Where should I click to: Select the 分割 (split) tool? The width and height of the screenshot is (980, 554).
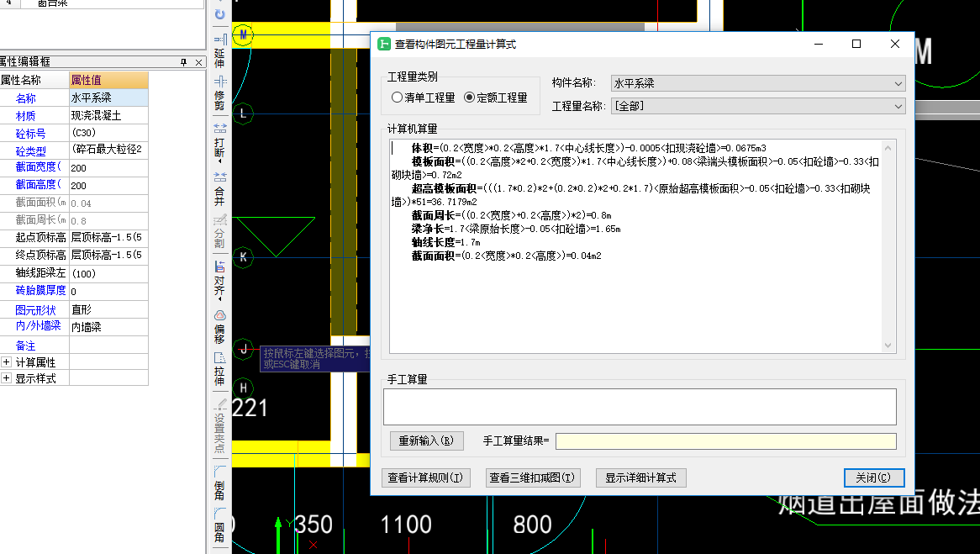point(220,231)
